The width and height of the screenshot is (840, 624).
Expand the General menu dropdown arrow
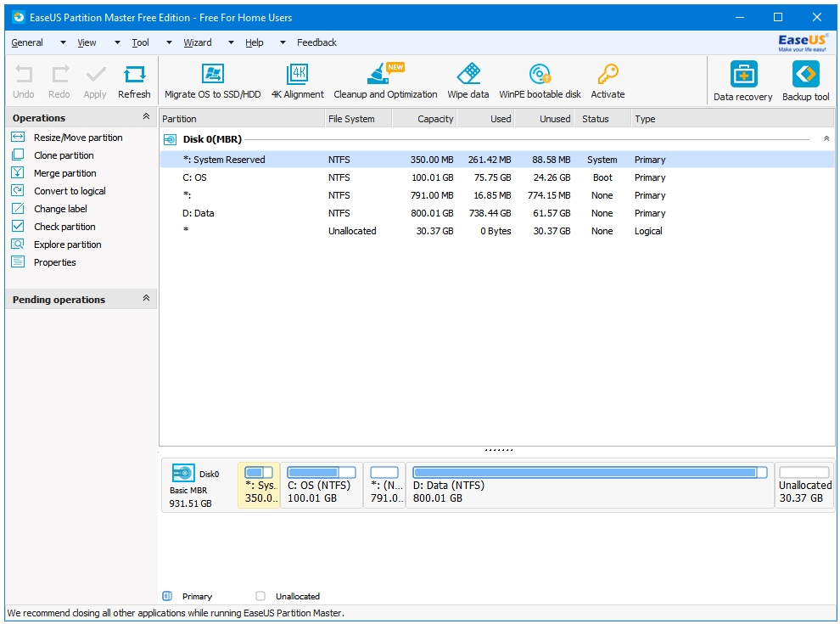coord(63,42)
